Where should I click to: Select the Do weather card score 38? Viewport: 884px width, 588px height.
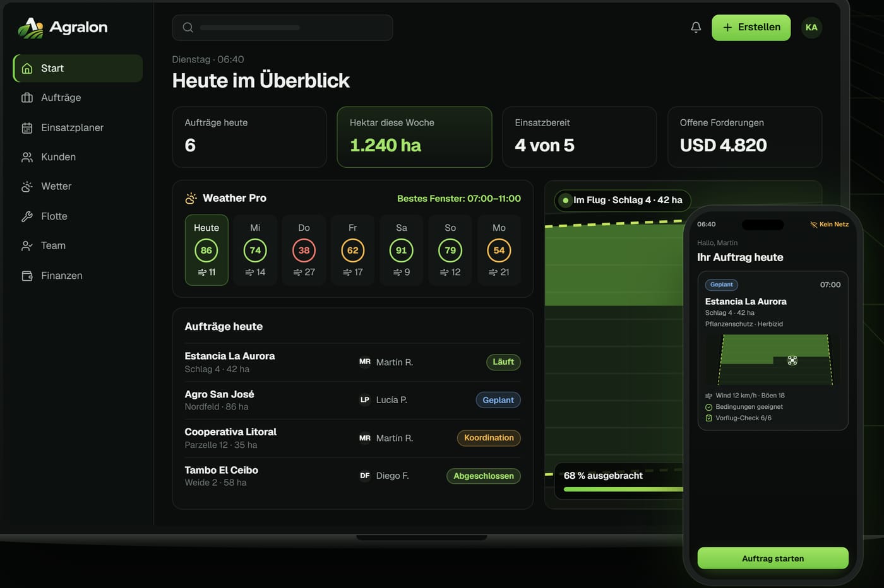click(304, 250)
